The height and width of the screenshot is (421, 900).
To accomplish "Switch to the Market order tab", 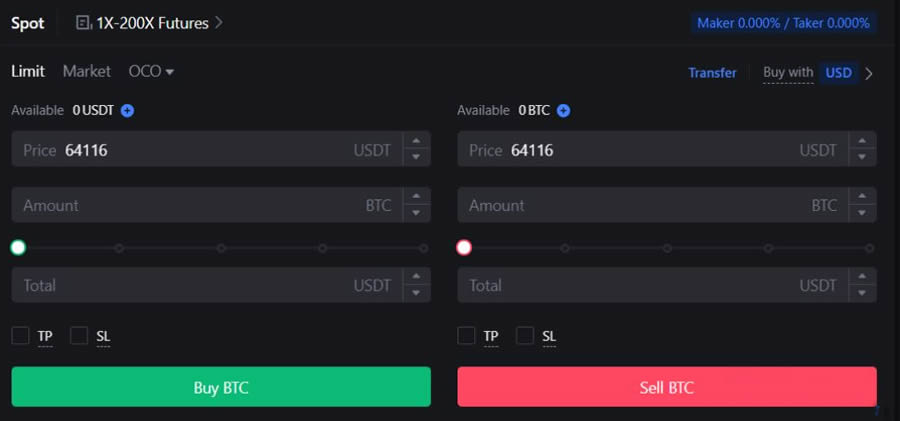I will point(87,72).
